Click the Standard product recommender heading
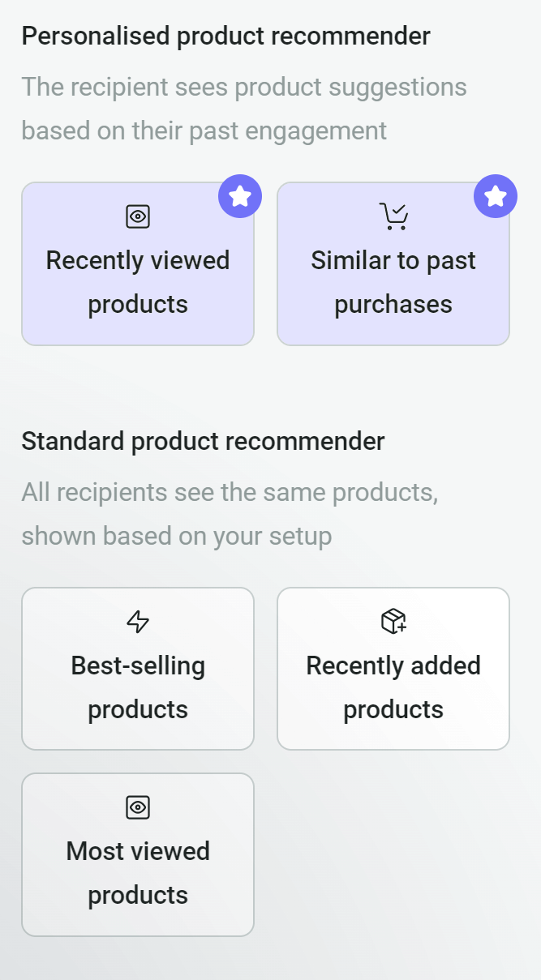 pos(204,441)
